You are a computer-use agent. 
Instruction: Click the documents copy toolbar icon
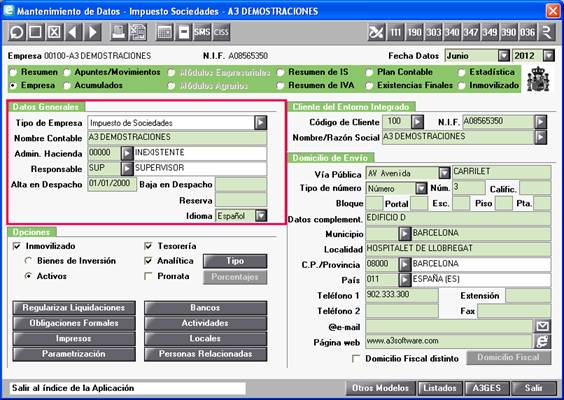tap(138, 32)
